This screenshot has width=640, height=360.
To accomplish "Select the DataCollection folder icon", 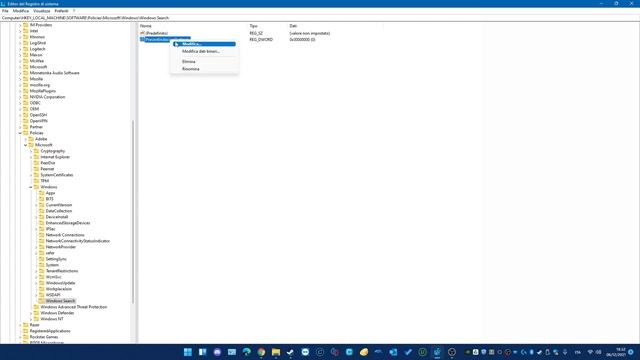I will [41, 211].
